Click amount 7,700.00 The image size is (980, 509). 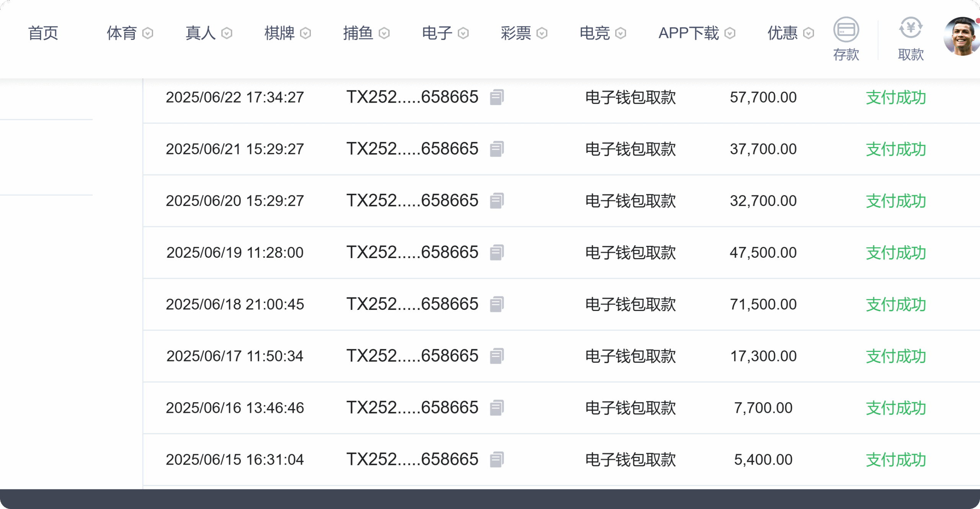pyautogui.click(x=763, y=408)
